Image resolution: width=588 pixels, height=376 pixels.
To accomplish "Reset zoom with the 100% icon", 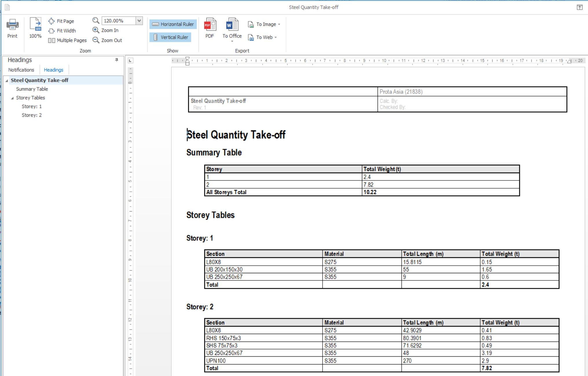I will (x=35, y=24).
